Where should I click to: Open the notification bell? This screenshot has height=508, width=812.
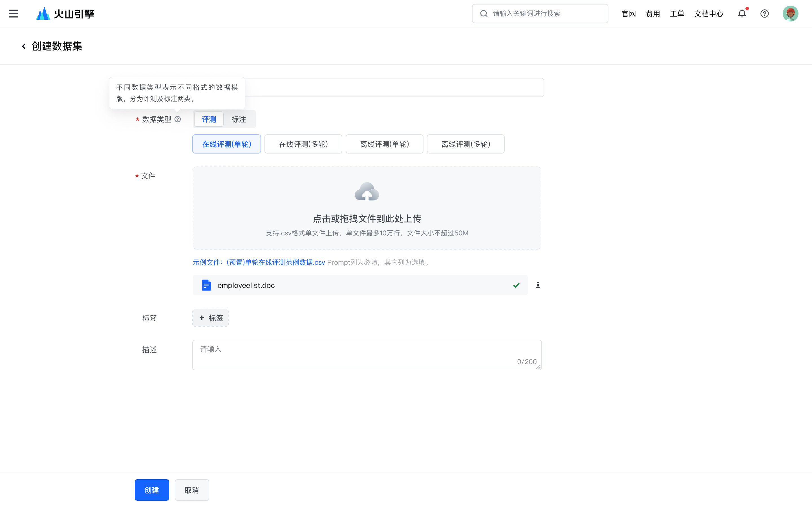(742, 14)
